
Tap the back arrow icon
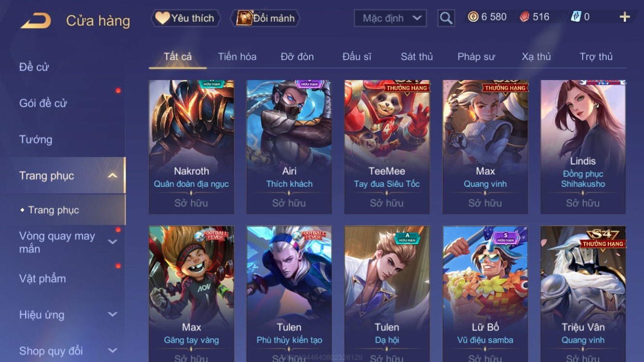[36, 20]
